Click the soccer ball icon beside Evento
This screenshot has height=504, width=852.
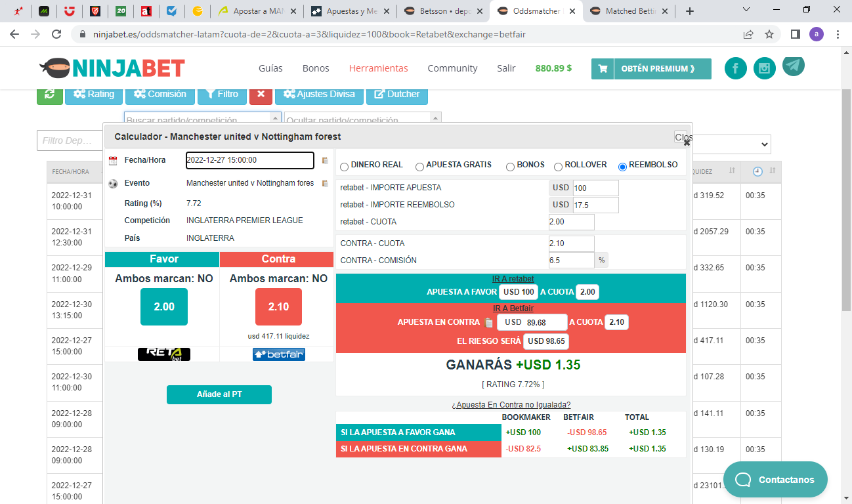click(113, 184)
